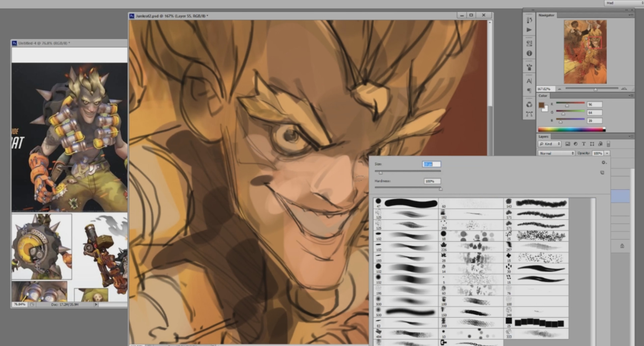The width and height of the screenshot is (644, 346).
Task: Click the layer lock icon in Layers panel
Action: (622, 246)
